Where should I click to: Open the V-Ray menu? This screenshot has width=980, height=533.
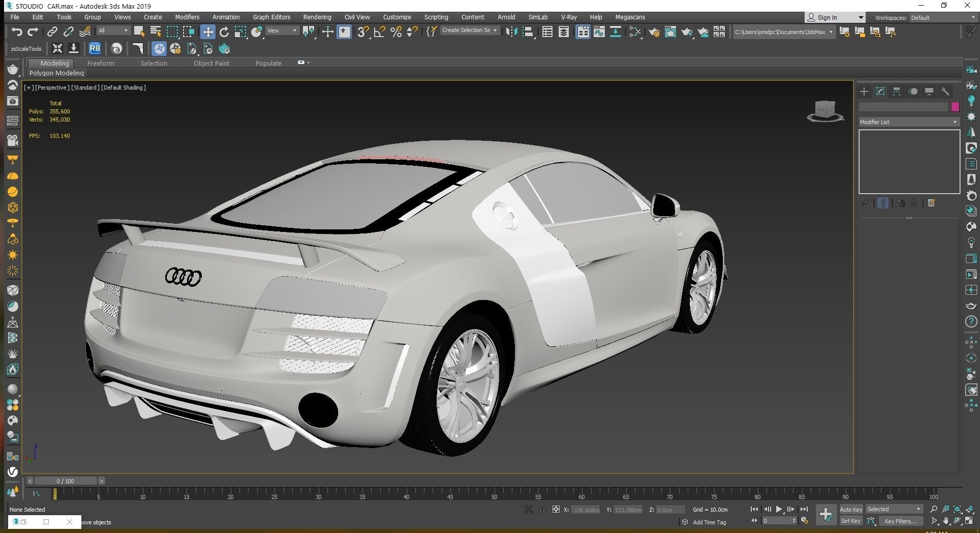[x=569, y=17]
